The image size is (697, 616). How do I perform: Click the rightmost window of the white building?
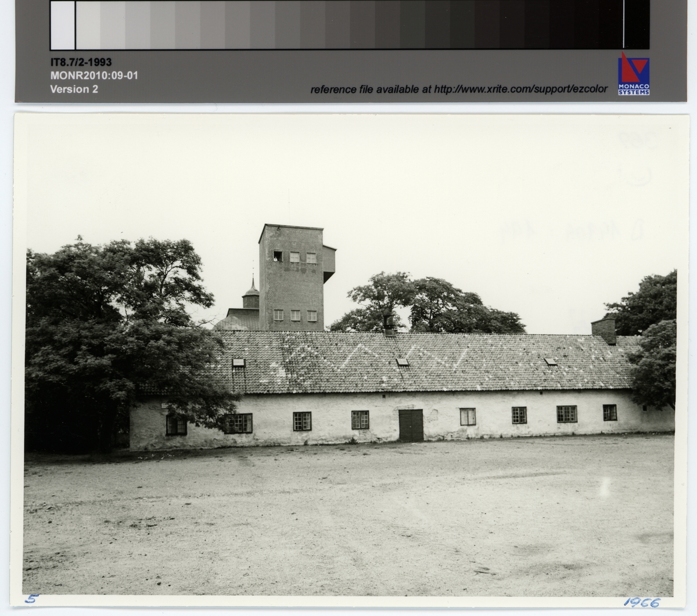click(x=609, y=412)
